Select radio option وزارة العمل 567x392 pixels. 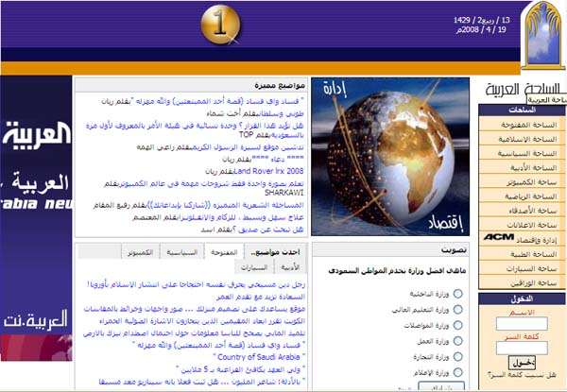point(457,341)
